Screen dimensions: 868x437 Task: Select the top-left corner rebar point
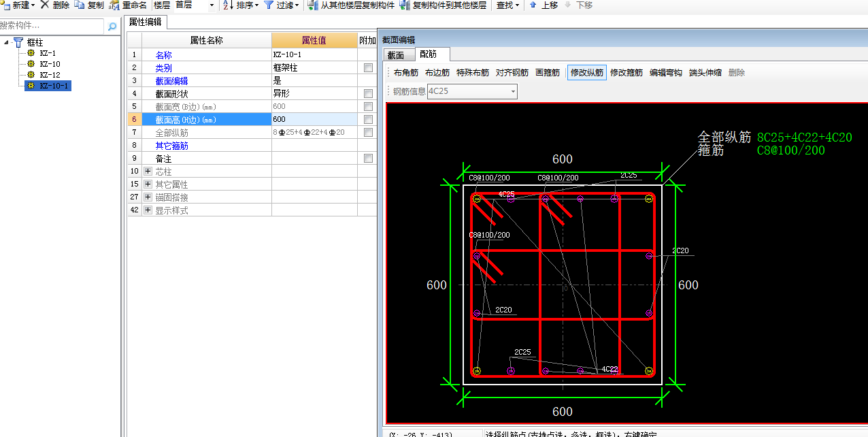pyautogui.click(x=477, y=199)
